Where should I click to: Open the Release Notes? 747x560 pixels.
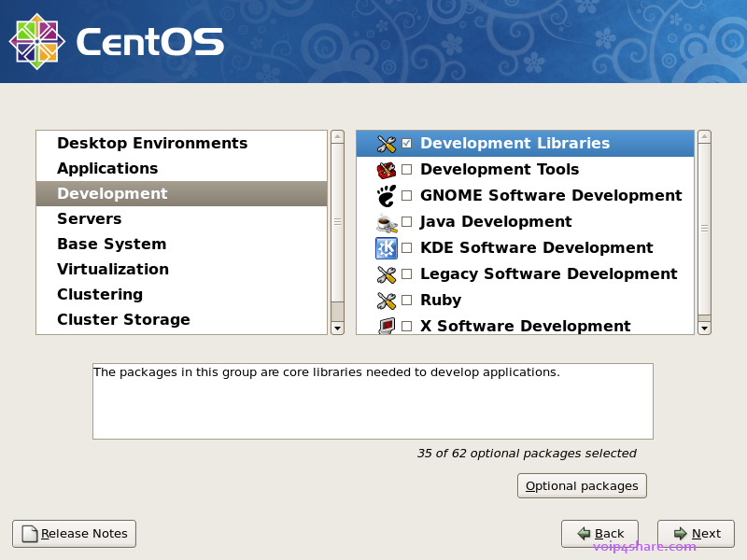(x=74, y=533)
